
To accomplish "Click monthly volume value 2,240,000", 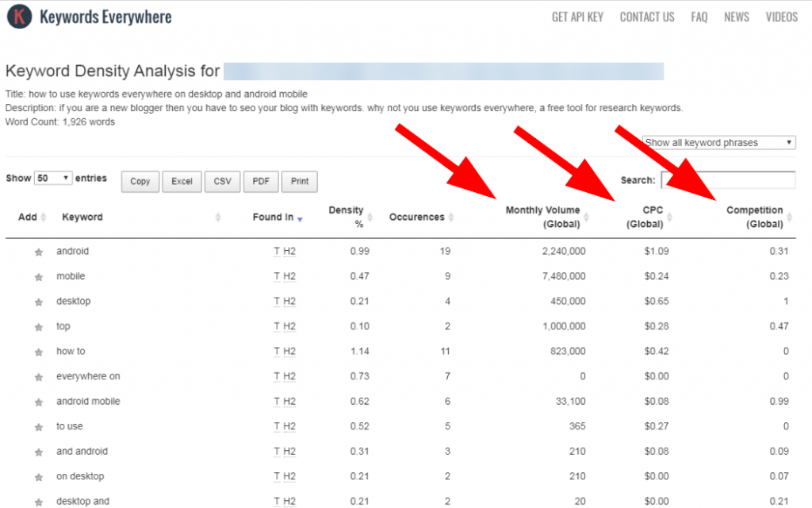I will tap(564, 251).
